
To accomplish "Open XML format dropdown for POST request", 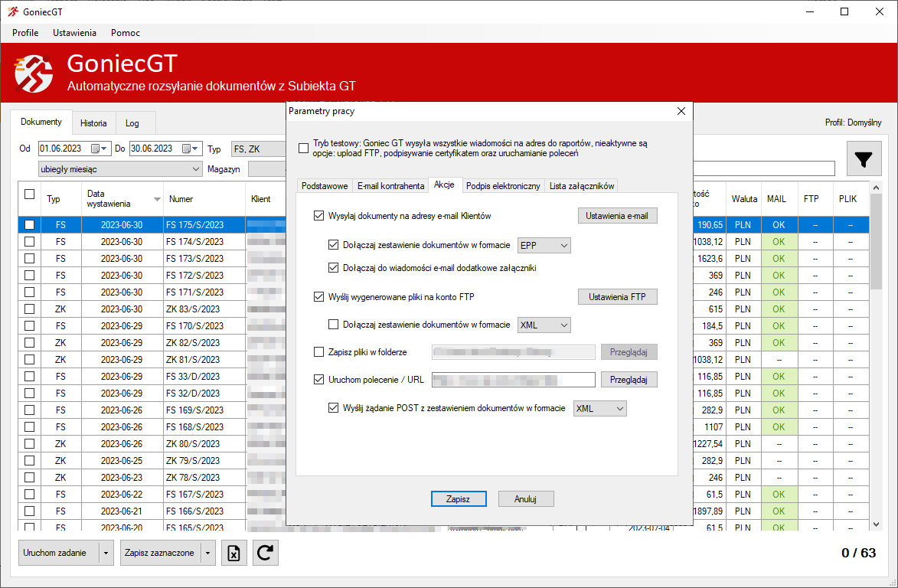I will coord(599,409).
